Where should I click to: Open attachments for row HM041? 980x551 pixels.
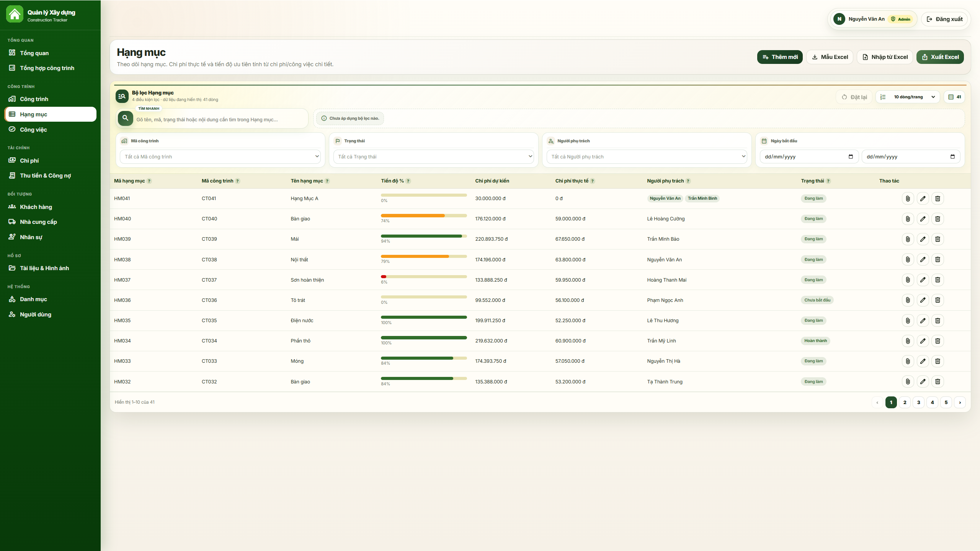(x=908, y=198)
